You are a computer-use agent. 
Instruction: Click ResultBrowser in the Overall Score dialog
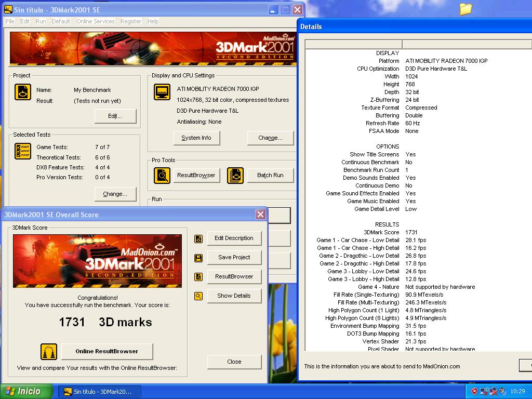pos(234,276)
